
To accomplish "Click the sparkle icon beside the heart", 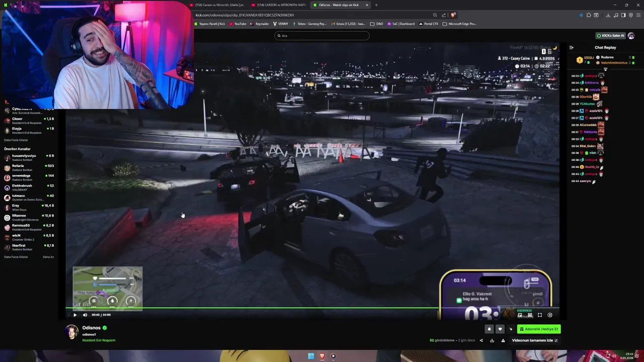I will (x=511, y=329).
